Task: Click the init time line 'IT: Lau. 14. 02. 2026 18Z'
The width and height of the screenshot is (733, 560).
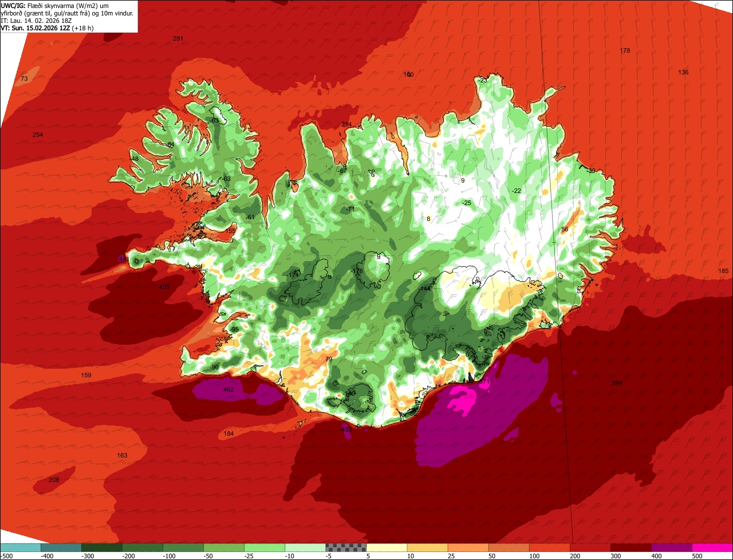Action: coord(37,20)
